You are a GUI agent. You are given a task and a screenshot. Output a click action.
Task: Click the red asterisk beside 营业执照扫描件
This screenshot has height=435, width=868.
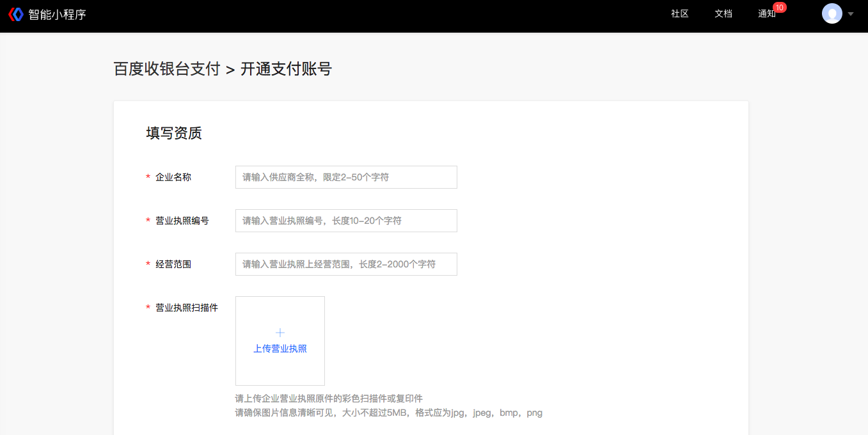[x=147, y=308]
